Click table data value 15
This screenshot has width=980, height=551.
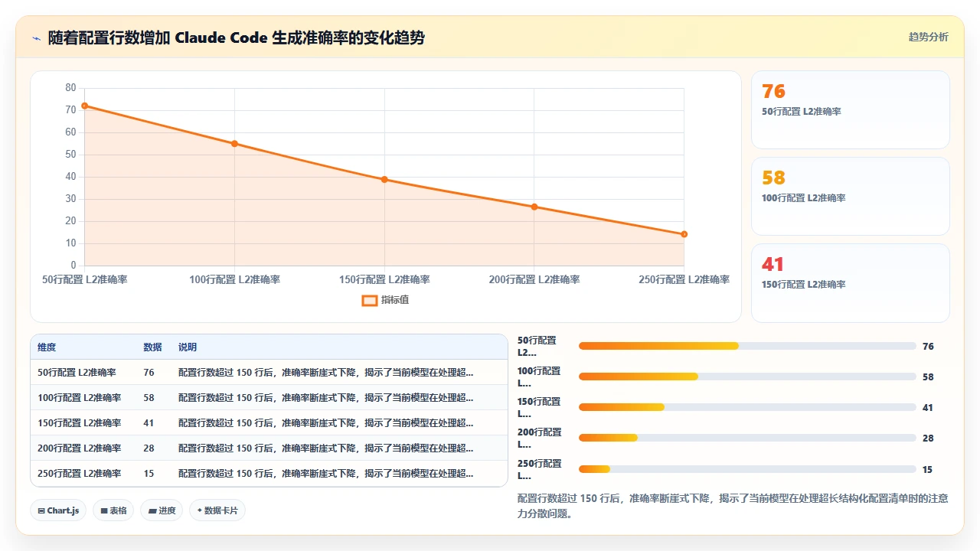[x=149, y=474]
